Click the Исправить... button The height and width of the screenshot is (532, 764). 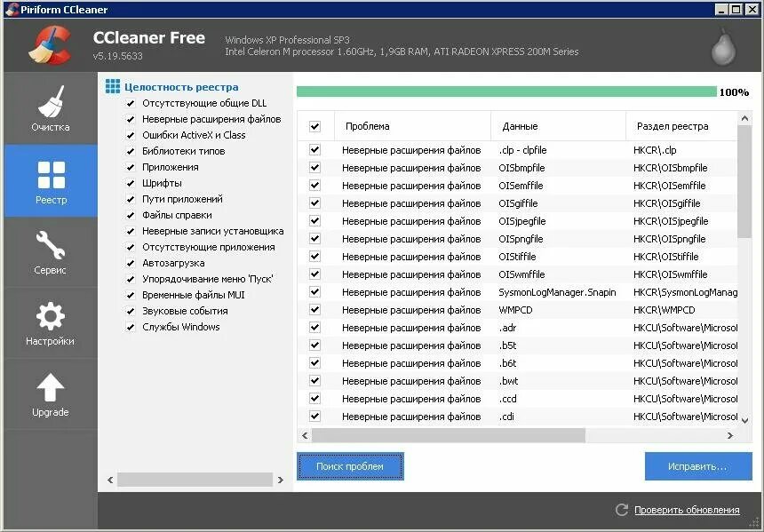(698, 466)
